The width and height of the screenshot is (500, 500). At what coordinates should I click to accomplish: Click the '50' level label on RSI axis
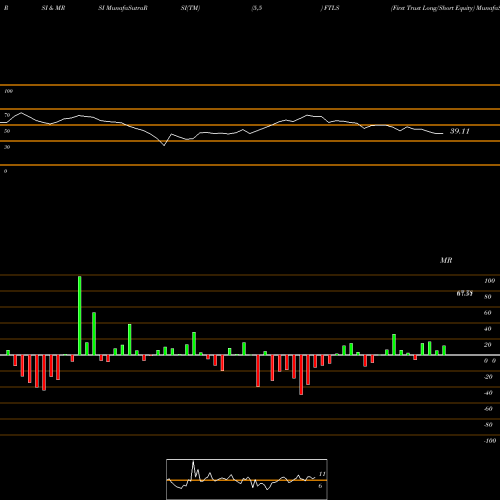(7, 131)
